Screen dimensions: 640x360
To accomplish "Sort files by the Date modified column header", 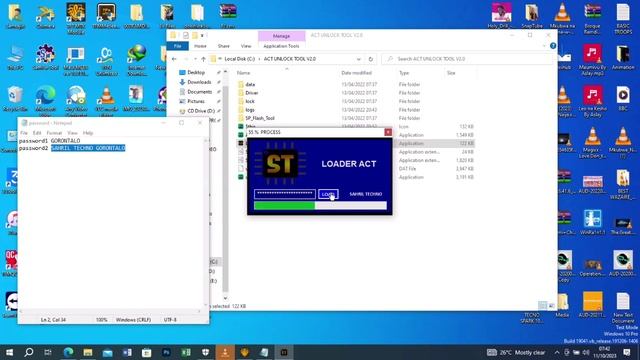I will 356,73.
